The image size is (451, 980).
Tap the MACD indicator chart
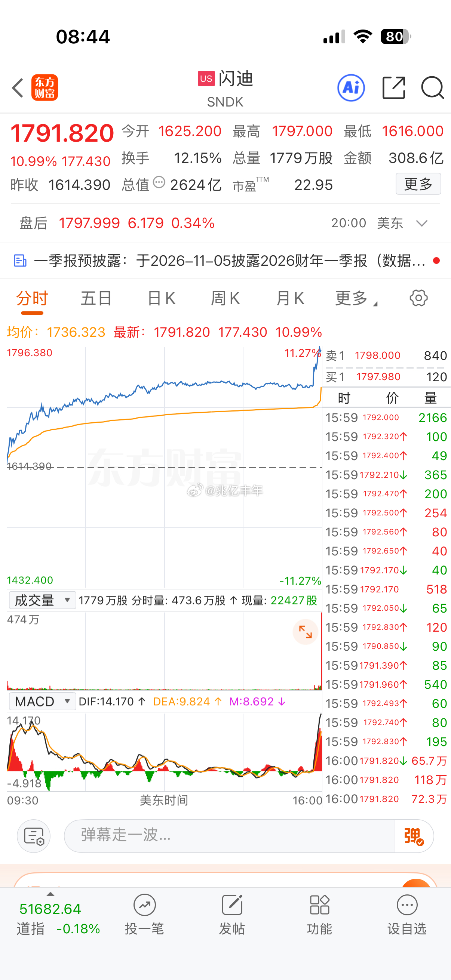(x=165, y=752)
